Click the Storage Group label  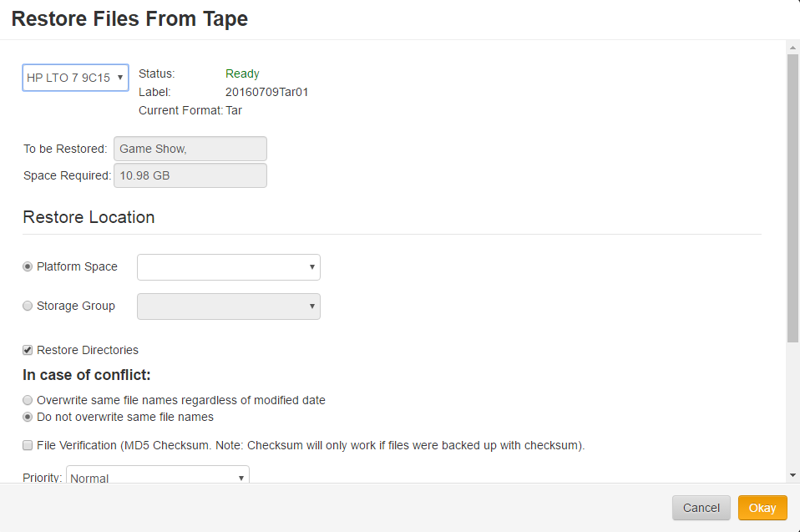pos(75,306)
